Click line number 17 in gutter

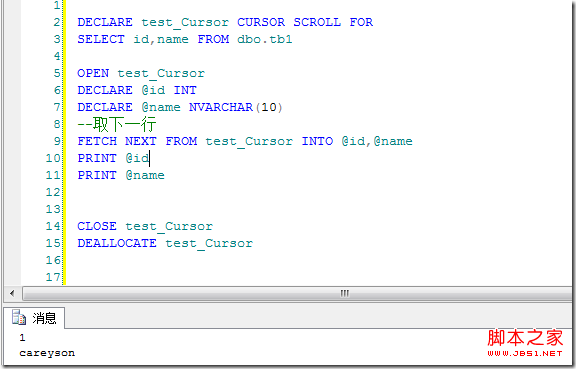[53, 277]
